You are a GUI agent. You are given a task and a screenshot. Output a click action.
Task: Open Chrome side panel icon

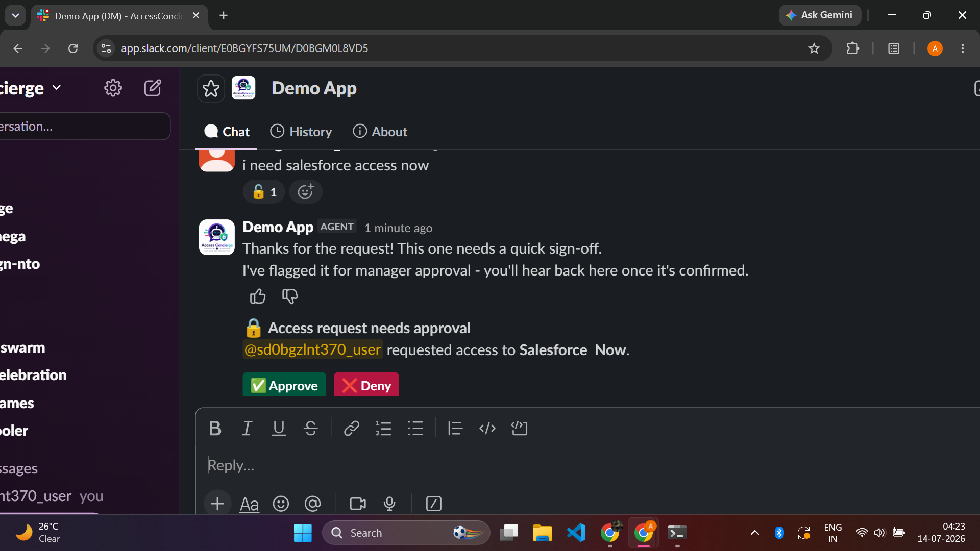tap(894, 48)
